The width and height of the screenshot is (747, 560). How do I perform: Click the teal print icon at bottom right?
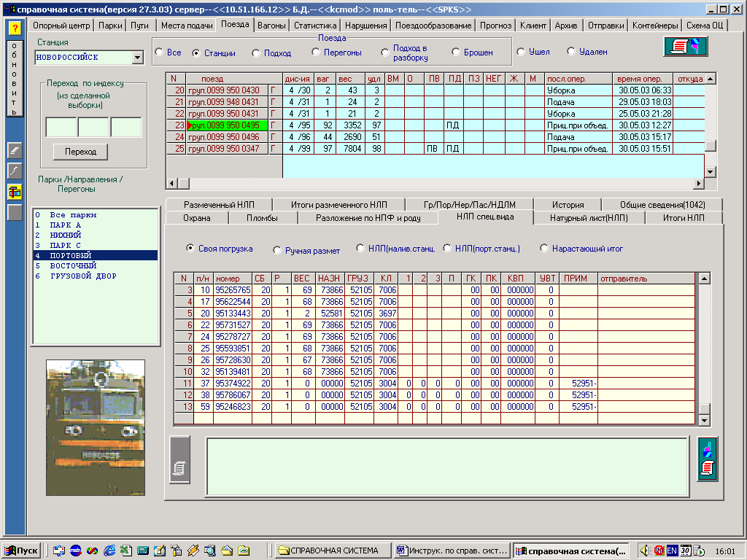[x=708, y=459]
